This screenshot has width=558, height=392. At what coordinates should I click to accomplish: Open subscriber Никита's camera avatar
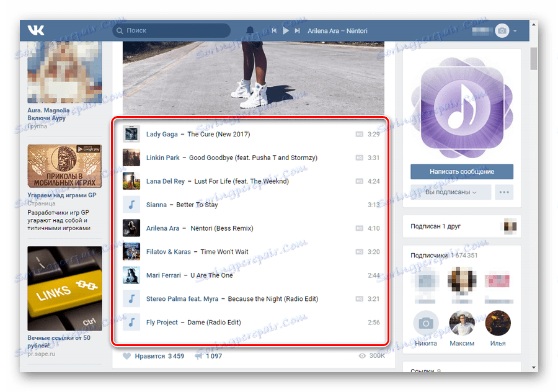(425, 323)
